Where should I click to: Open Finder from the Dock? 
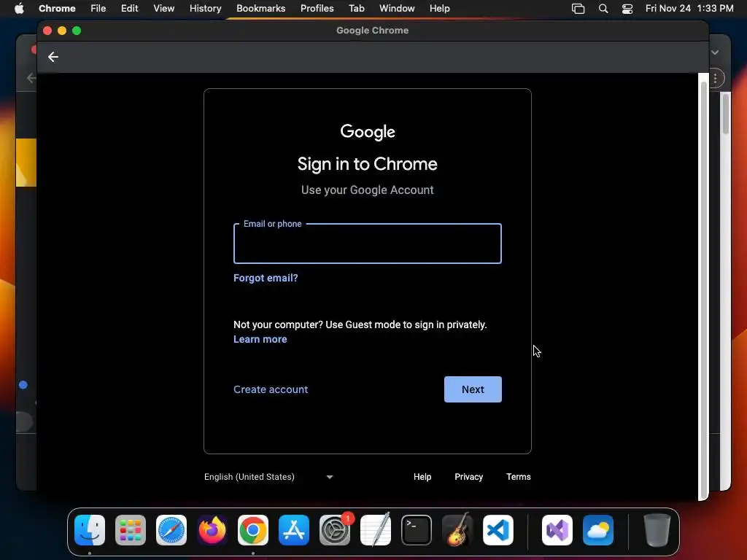[x=90, y=530]
